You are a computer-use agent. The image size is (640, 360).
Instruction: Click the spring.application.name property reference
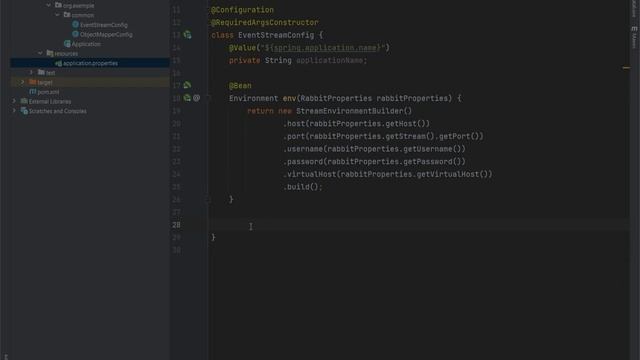[x=324, y=48]
